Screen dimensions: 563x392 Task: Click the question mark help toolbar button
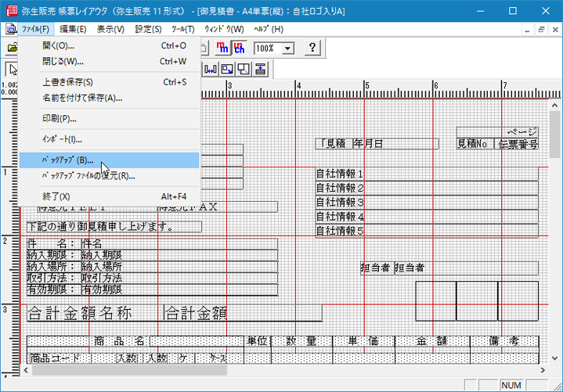click(312, 48)
